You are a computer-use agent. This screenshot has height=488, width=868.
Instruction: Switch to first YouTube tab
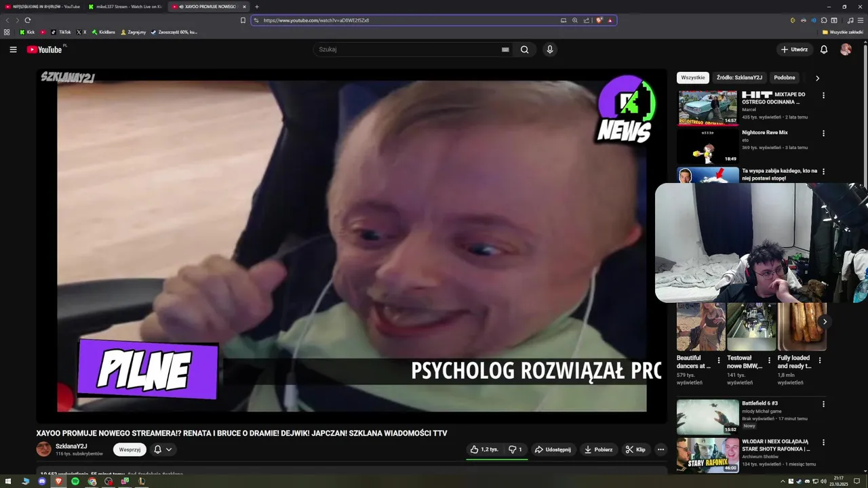[44, 7]
